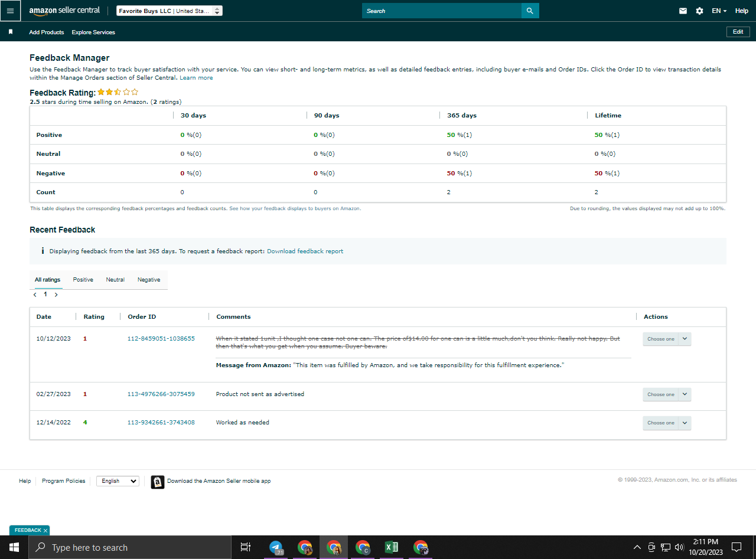This screenshot has width=756, height=559.
Task: Click the Download the Amazon Seller mobile app text
Action: 219,481
